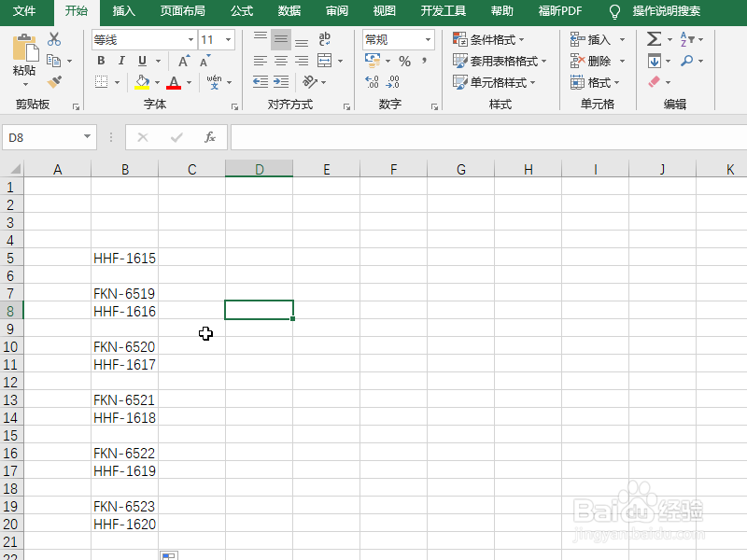The width and height of the screenshot is (747, 560).
Task: Switch to the ribbon's 插入 tab
Action: [x=124, y=11]
